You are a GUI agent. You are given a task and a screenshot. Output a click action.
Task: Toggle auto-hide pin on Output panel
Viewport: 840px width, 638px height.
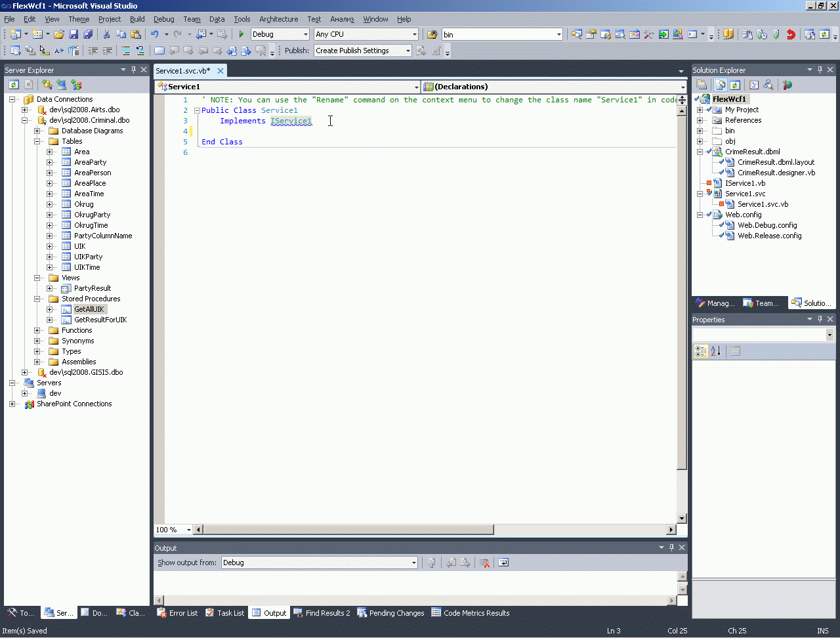pos(671,547)
